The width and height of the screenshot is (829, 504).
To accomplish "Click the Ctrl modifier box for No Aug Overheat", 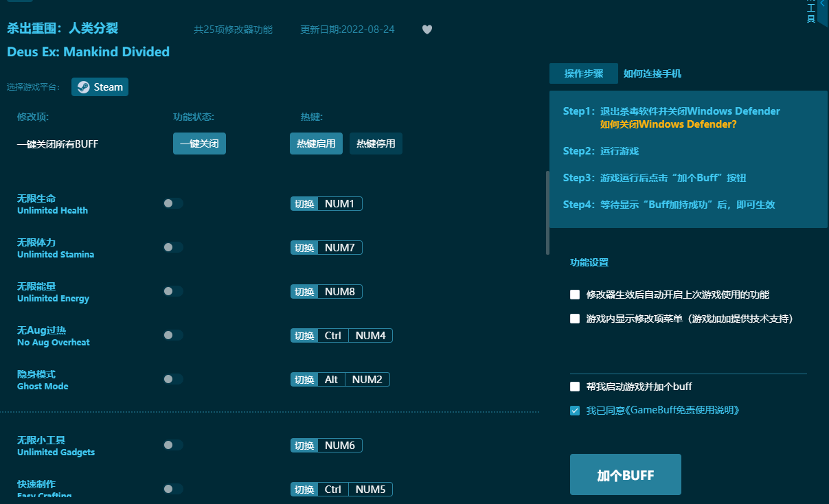I will click(x=333, y=335).
